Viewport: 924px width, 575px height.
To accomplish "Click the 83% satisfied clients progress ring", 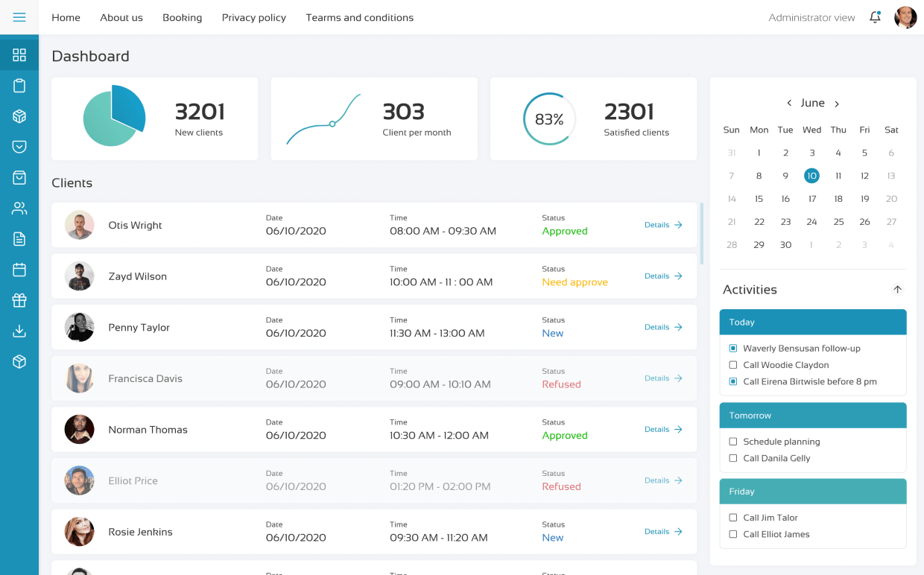I will [549, 118].
